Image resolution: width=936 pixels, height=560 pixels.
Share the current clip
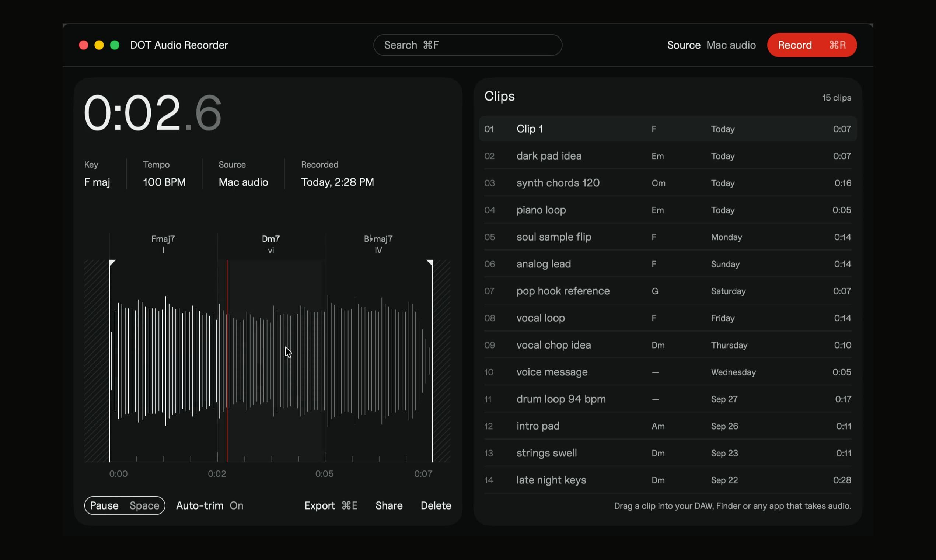pos(389,505)
